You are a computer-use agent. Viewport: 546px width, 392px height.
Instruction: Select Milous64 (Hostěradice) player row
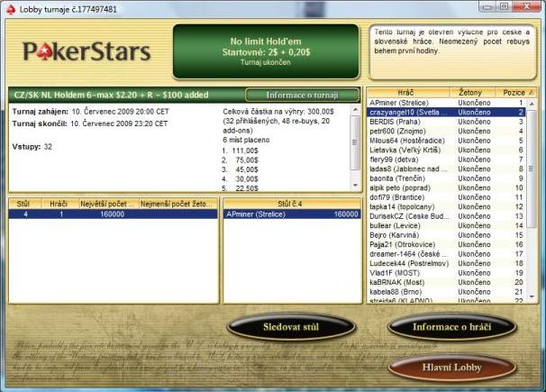point(446,141)
